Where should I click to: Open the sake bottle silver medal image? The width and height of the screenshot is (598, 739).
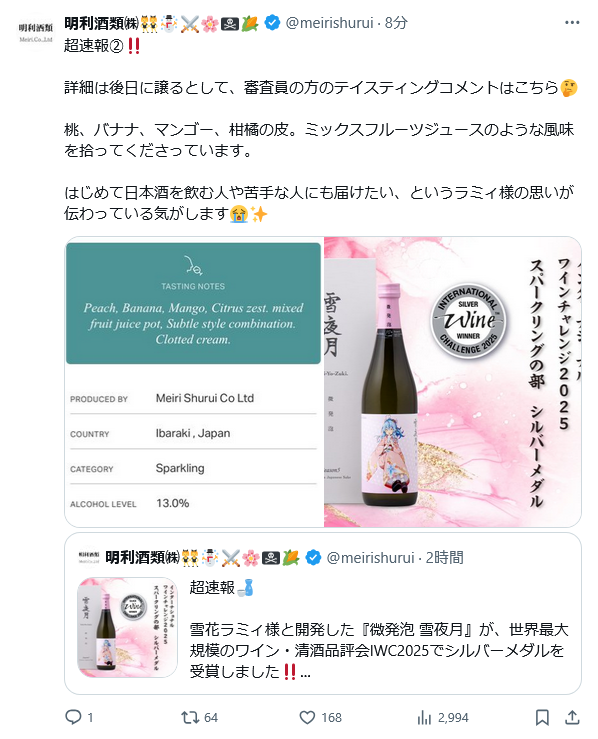(452, 382)
